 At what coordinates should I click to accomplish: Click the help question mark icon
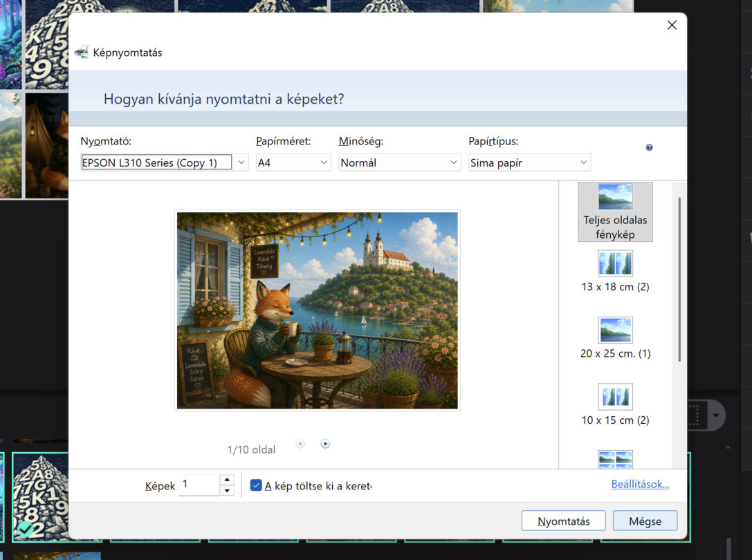tap(649, 147)
